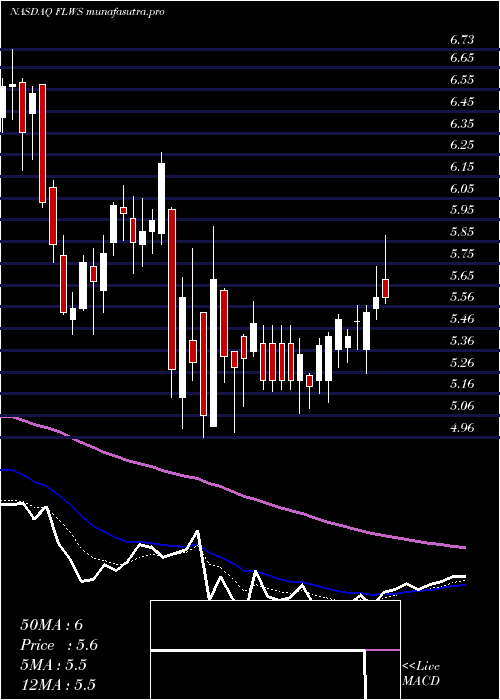Click the 6.05 price axis label
Viewport: 500px width, 700px height.
click(x=462, y=188)
